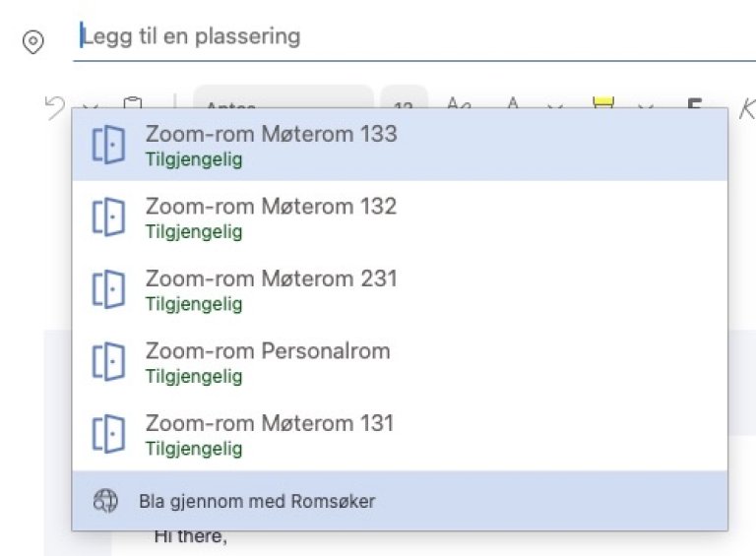Viewport: 756px width, 556px height.
Task: Click the paste clipboard icon
Action: (131, 102)
